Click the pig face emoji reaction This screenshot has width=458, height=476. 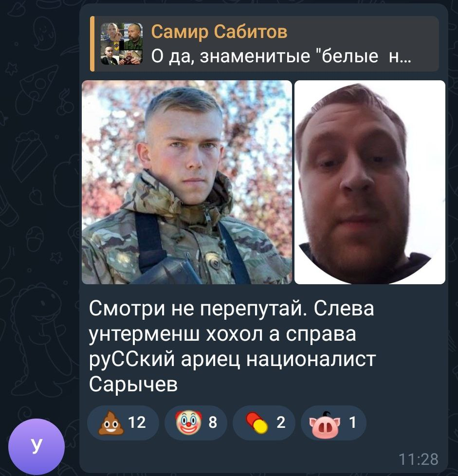[333, 422]
